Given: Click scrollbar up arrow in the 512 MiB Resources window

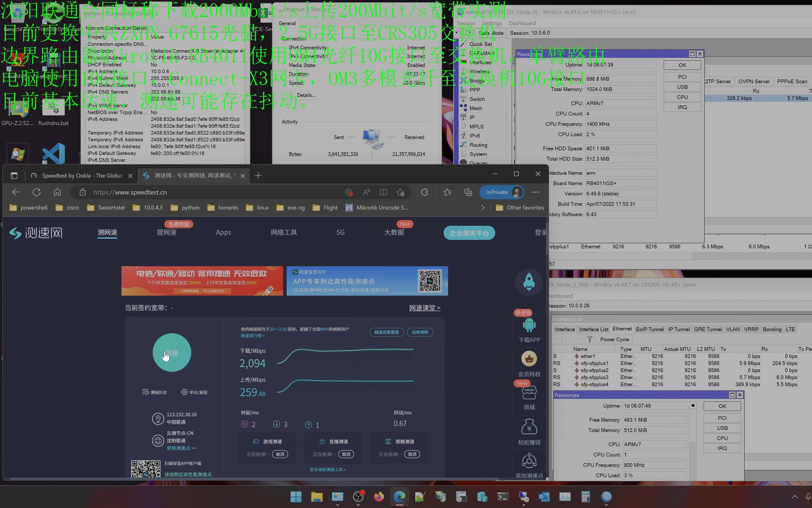Looking at the screenshot, I should (x=693, y=405).
